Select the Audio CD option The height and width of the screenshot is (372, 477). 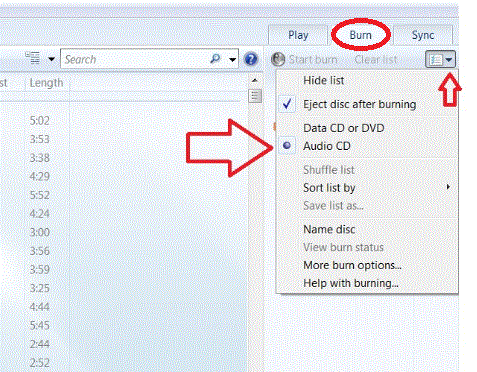click(367, 146)
